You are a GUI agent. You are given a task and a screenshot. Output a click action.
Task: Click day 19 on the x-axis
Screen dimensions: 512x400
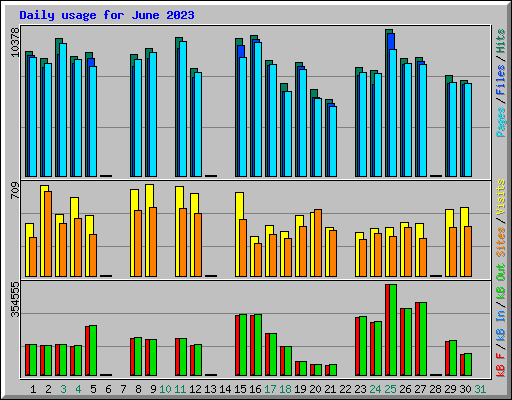[x=300, y=389]
